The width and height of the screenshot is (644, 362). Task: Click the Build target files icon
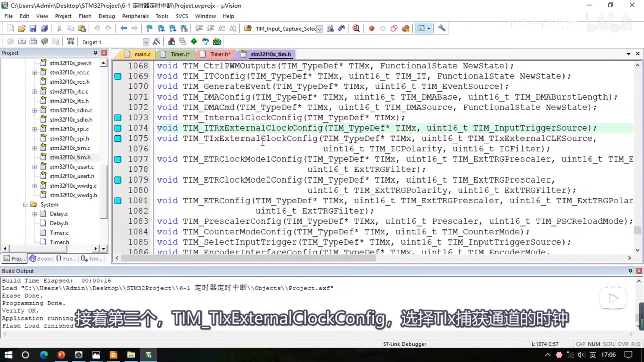[22, 41]
